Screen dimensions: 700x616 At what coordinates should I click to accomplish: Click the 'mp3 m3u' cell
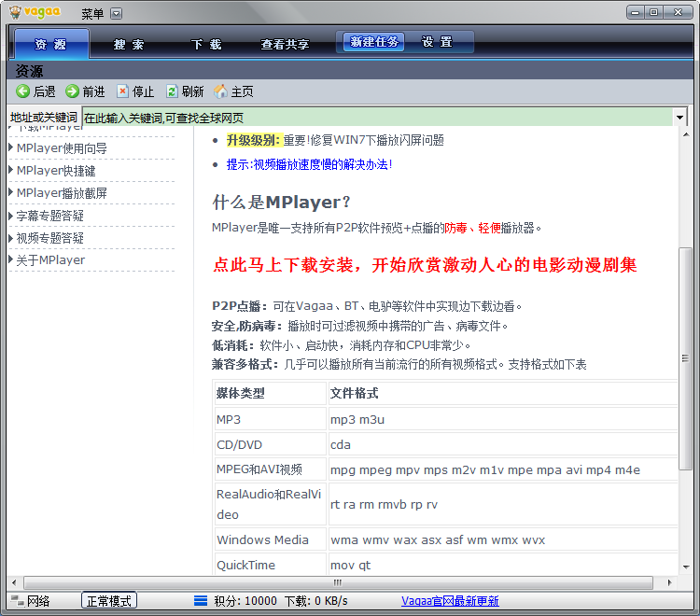(503, 419)
